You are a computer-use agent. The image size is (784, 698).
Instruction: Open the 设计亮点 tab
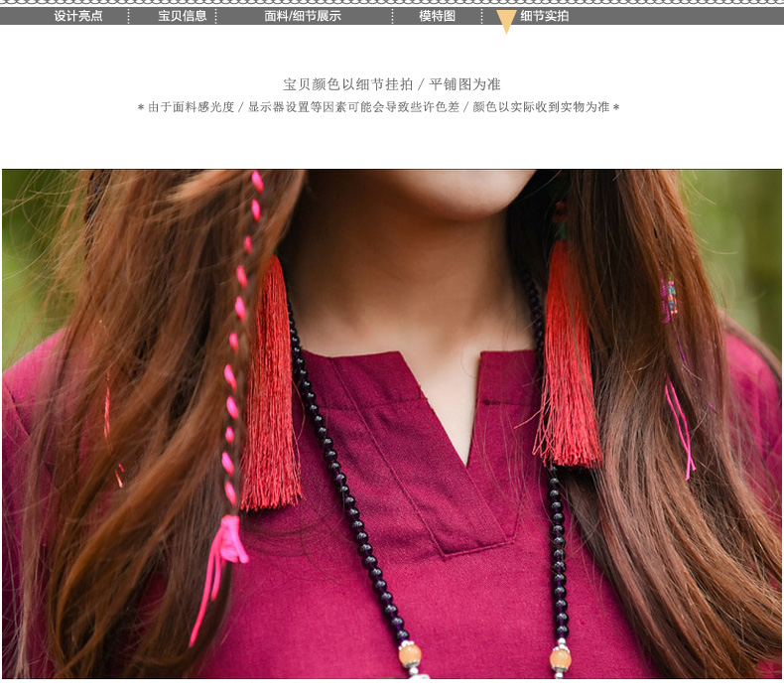click(78, 16)
